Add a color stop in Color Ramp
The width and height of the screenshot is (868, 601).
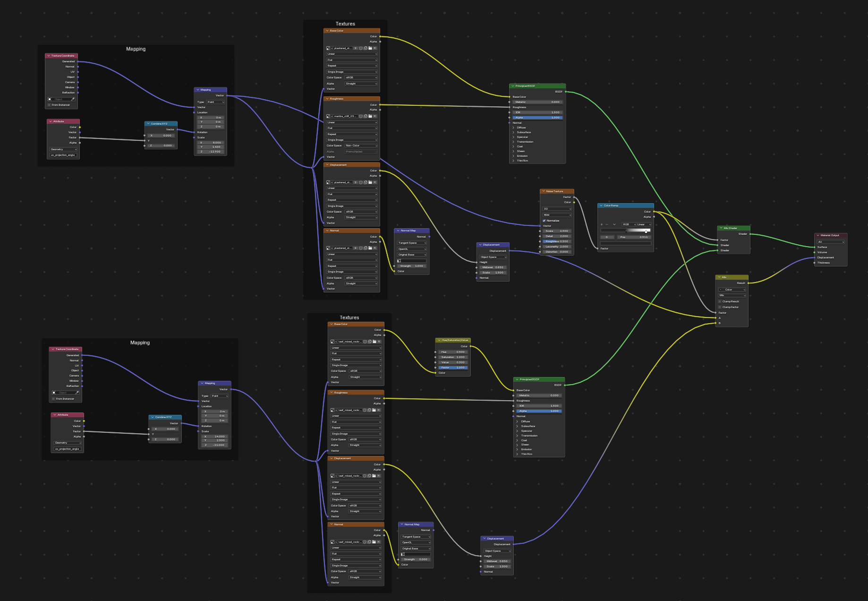tap(602, 224)
